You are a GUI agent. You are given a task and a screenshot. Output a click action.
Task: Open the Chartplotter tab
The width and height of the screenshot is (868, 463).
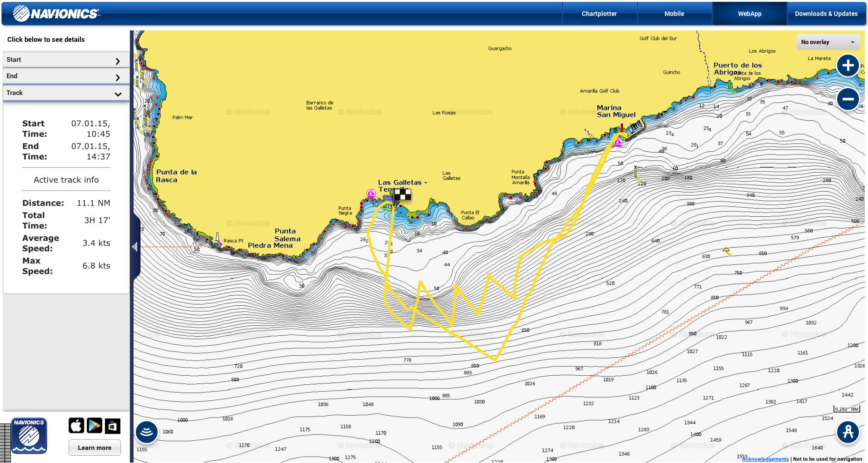click(x=599, y=14)
